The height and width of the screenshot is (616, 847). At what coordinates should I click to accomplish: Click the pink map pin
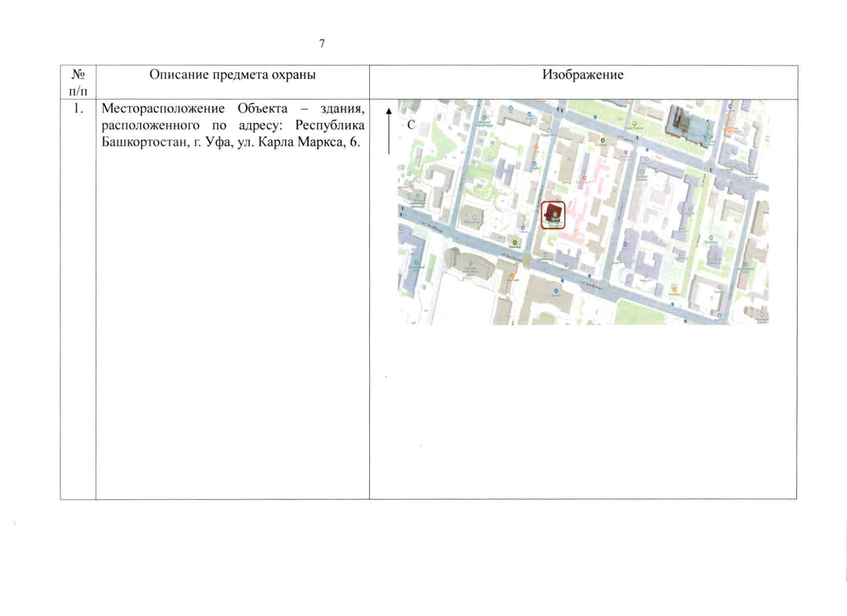point(625,152)
